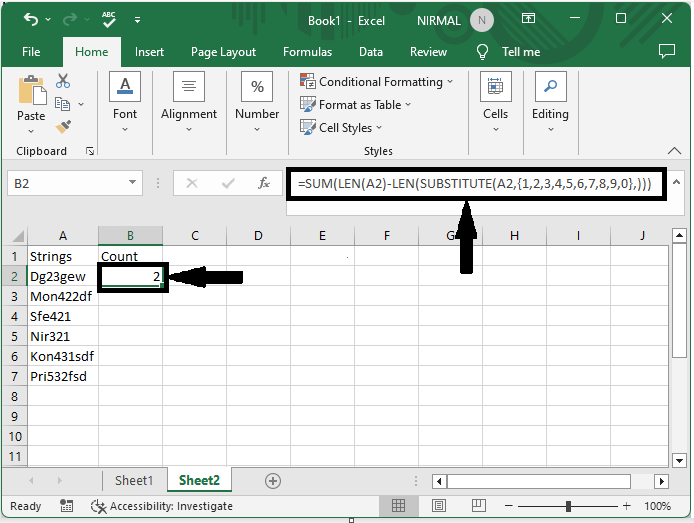Image resolution: width=694 pixels, height=523 pixels.
Task: Open the Undo history dropdown arrow
Action: 48,19
